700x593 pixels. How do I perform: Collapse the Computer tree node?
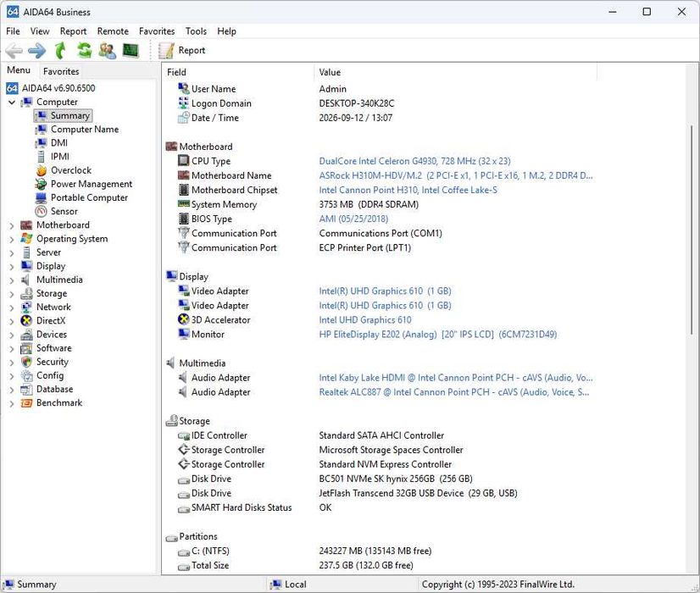click(x=12, y=103)
